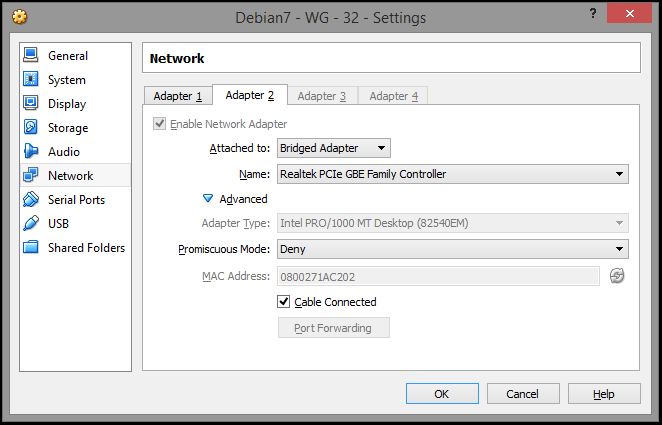Toggle the Cable Connected checkbox

pyautogui.click(x=284, y=302)
